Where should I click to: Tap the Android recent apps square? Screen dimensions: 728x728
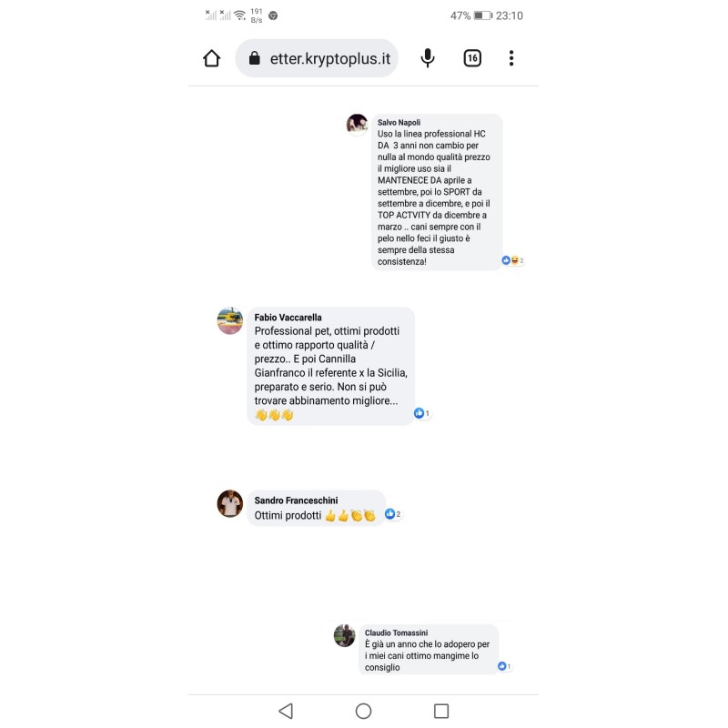441,711
